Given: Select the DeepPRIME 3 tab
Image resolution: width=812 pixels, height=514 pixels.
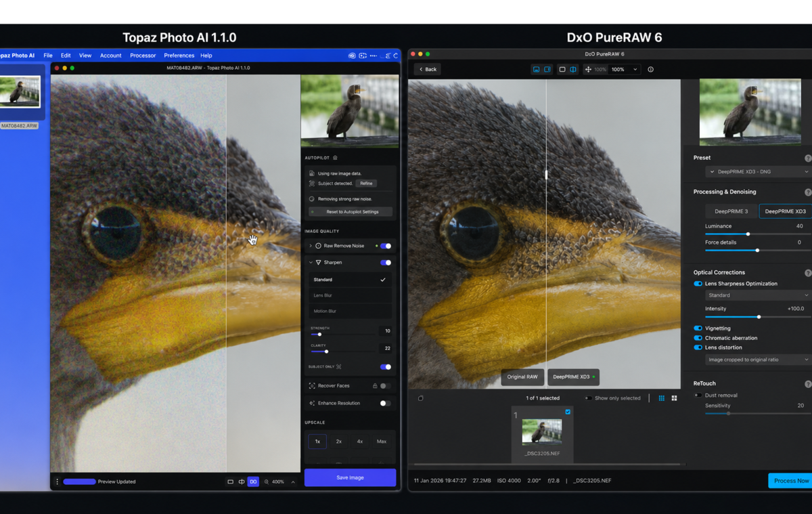Looking at the screenshot, I should pyautogui.click(x=731, y=211).
